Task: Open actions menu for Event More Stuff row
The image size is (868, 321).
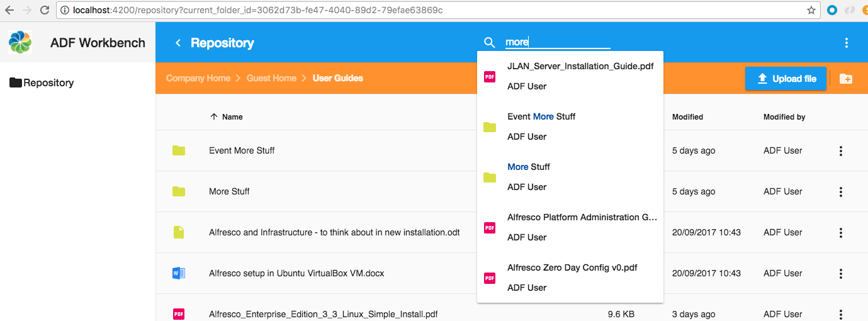Action: [840, 151]
